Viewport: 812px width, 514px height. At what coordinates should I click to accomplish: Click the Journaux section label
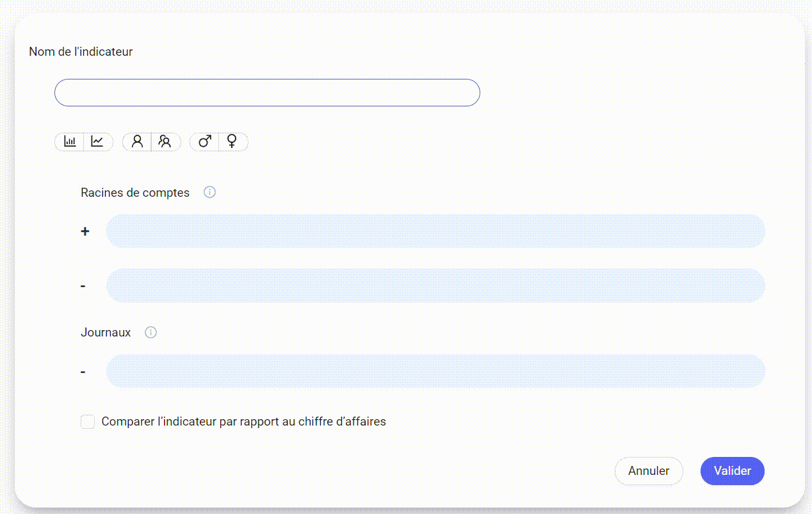(106, 332)
